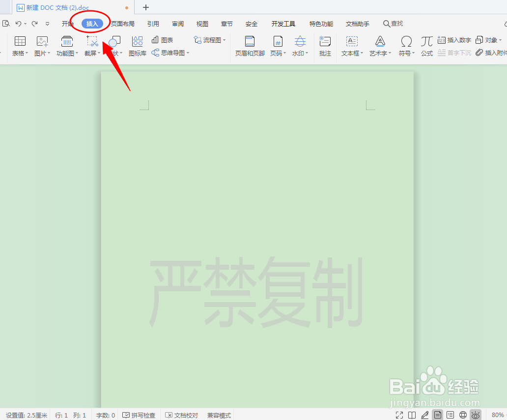This screenshot has width=507, height=420.
Task: Open 查找 search
Action: point(393,23)
